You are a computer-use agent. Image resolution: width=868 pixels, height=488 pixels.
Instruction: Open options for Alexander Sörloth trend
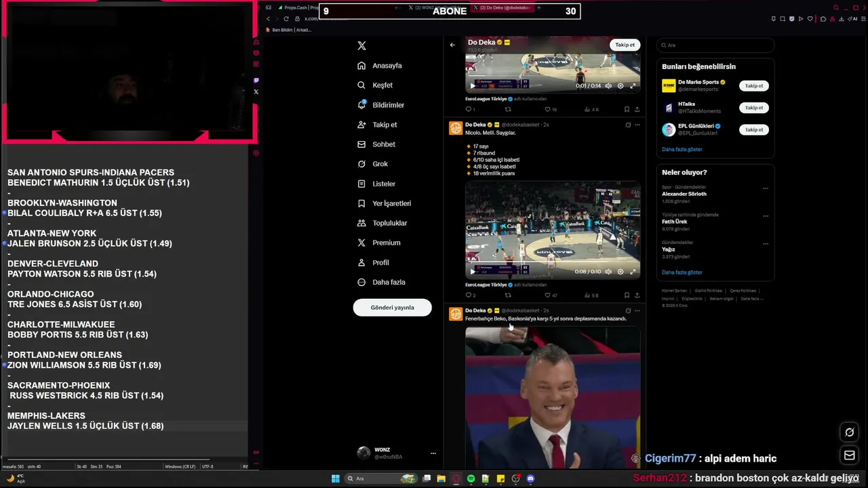(x=766, y=188)
